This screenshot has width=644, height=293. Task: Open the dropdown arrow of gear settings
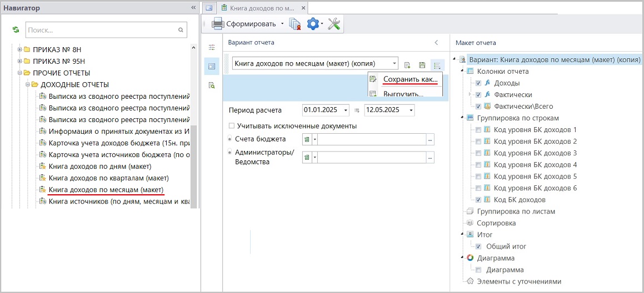(322, 24)
